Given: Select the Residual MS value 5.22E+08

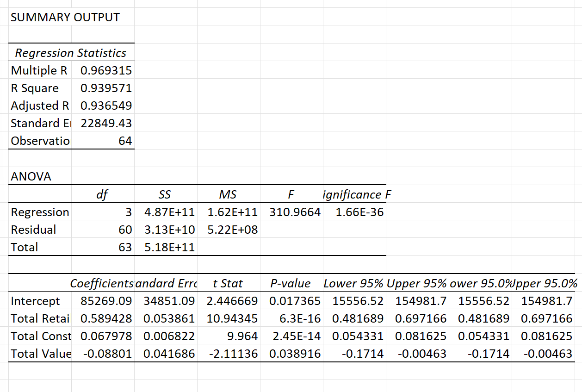Looking at the screenshot, I should click(233, 230).
